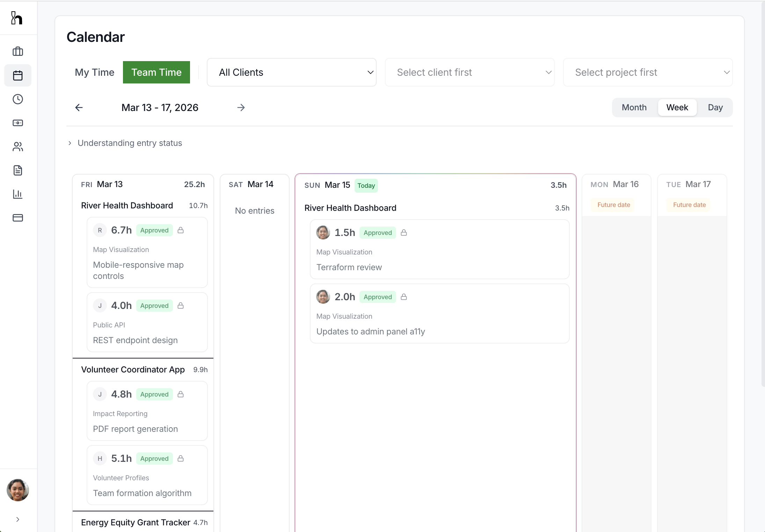
Task: Click the credit card billing icon
Action: click(x=18, y=218)
